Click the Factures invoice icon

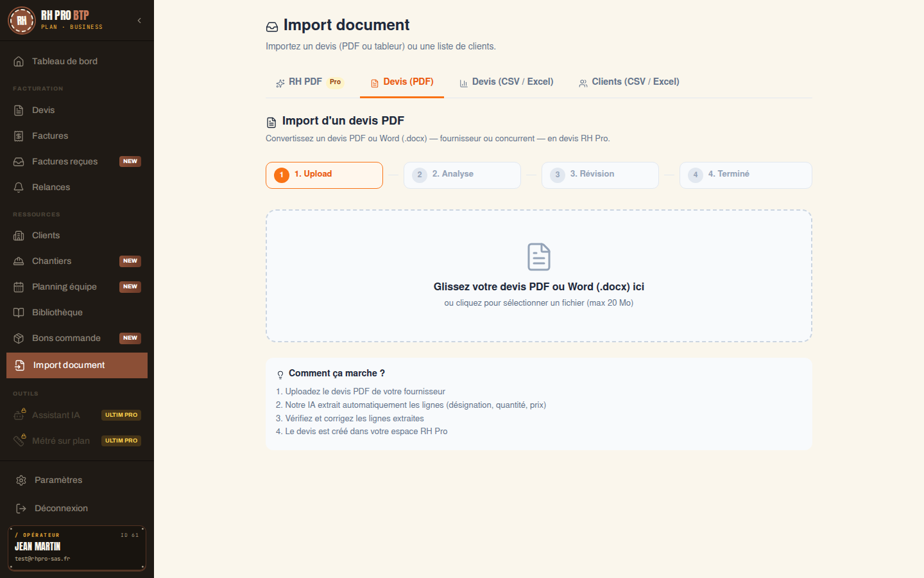pos(19,136)
